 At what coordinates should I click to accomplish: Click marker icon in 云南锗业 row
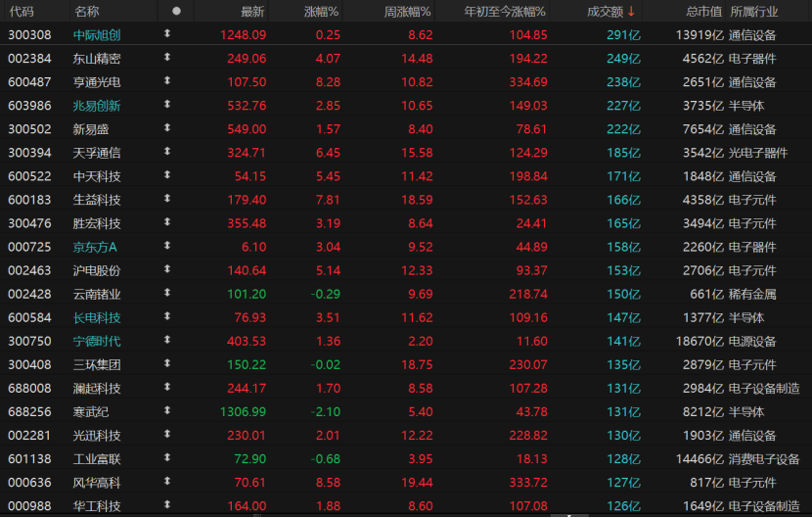coord(167,293)
